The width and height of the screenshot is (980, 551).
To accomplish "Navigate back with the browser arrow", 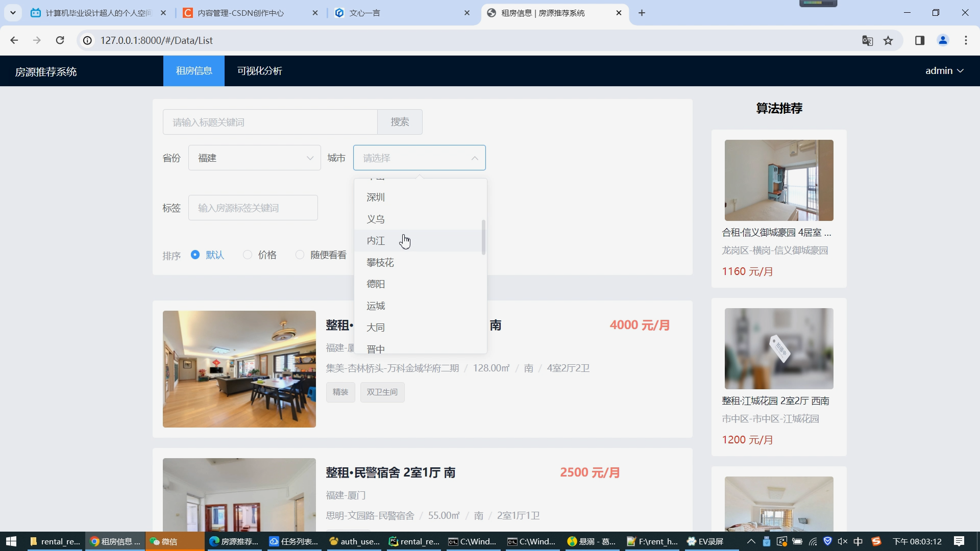I will coord(14,40).
